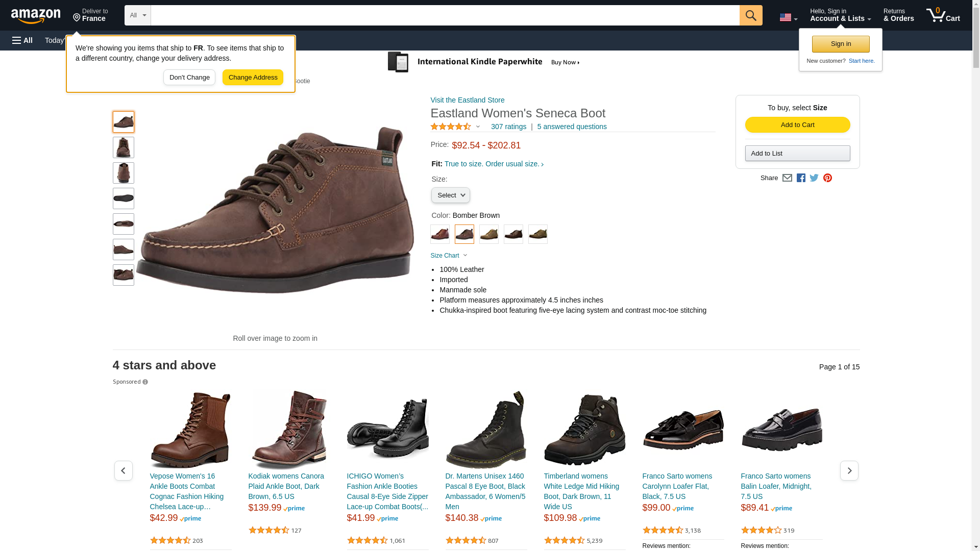Share via the email envelope icon
Image resolution: width=980 pixels, height=551 pixels.
pyautogui.click(x=787, y=178)
